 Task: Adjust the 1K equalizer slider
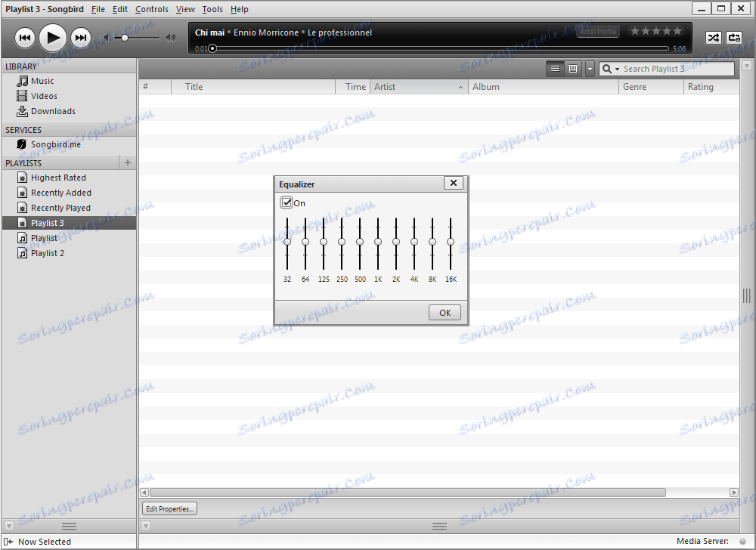click(x=378, y=242)
